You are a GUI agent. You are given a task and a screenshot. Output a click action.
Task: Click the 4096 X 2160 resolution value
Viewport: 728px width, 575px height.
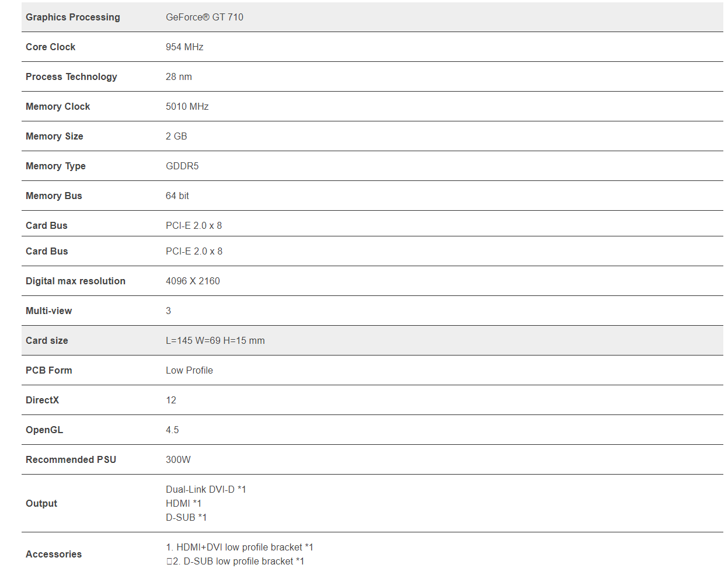click(x=193, y=281)
